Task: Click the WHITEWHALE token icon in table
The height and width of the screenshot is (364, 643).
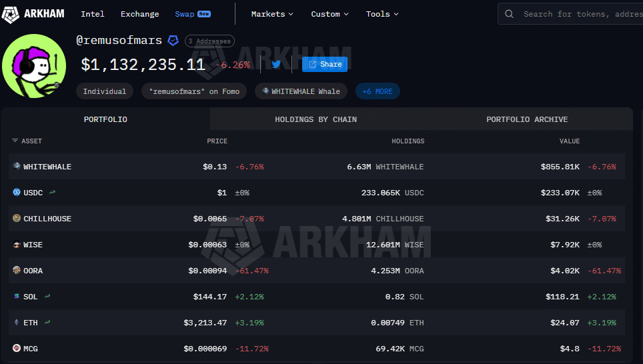Action: pyautogui.click(x=17, y=167)
